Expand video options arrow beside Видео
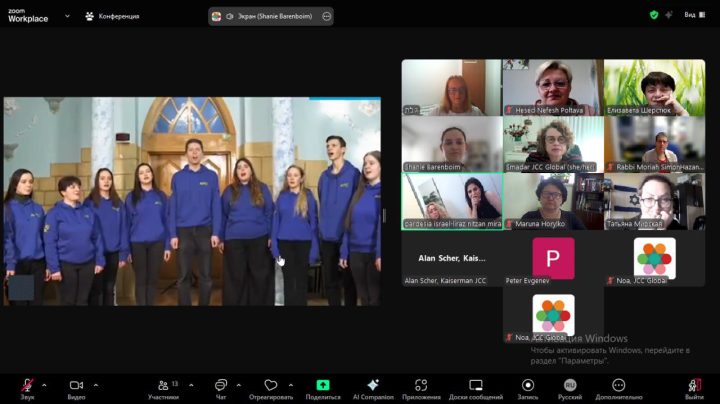This screenshot has height=404, width=720. pyautogui.click(x=96, y=385)
